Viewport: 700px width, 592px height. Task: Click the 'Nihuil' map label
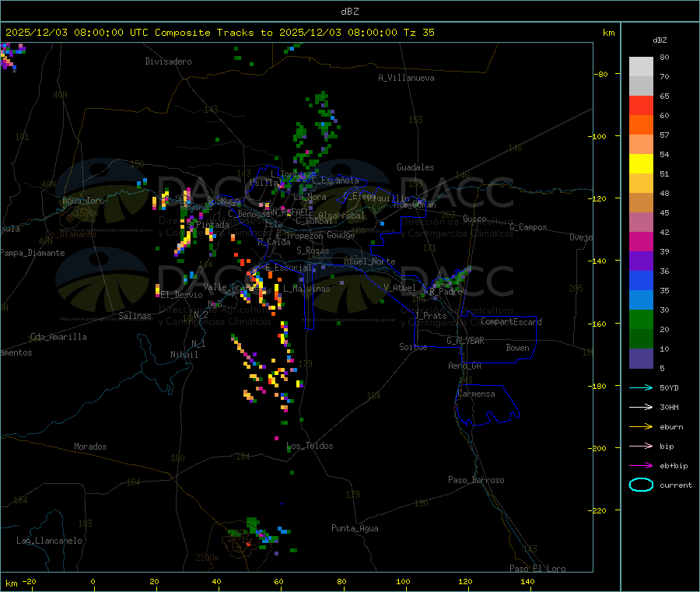pos(184,355)
